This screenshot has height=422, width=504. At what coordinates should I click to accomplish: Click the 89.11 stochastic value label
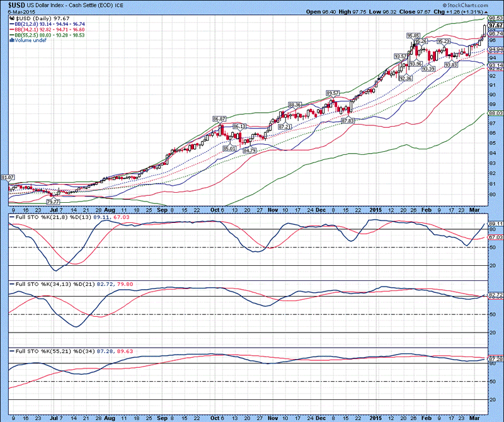tap(495, 223)
